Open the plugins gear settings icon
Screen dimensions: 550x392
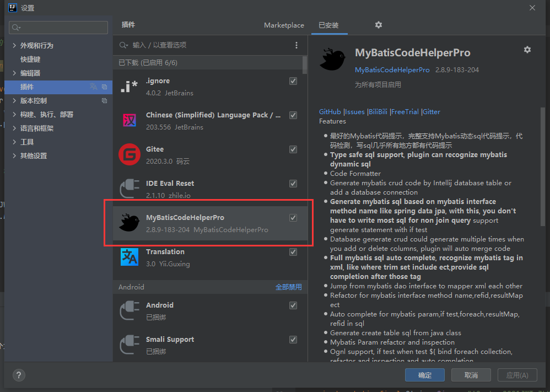[x=378, y=25]
